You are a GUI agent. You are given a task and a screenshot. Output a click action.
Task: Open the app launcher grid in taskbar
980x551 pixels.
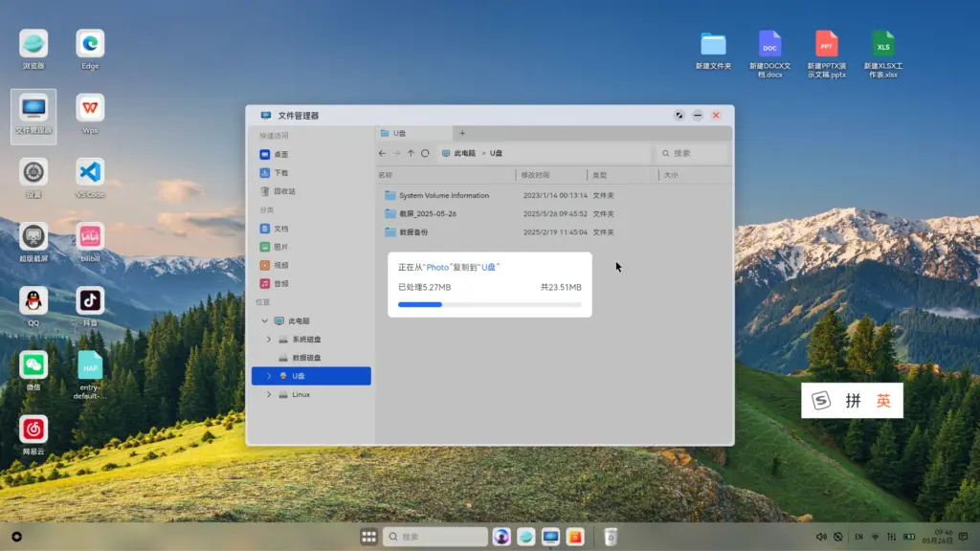pyautogui.click(x=368, y=537)
